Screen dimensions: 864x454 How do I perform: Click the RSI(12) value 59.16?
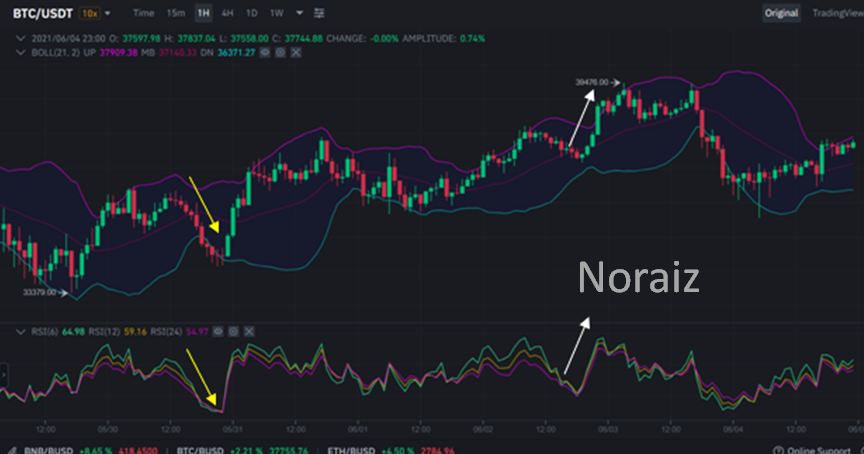[135, 331]
